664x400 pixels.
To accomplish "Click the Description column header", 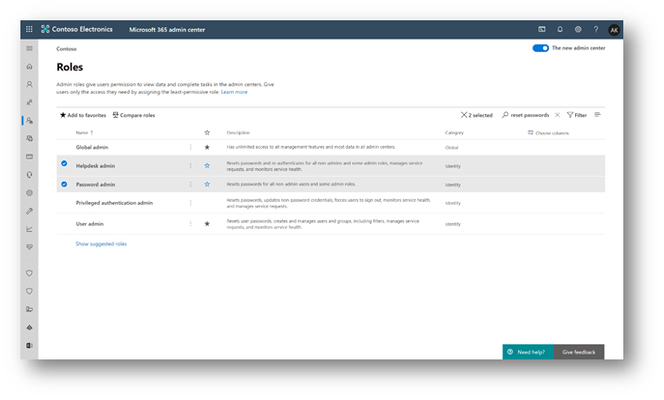I will 238,132.
